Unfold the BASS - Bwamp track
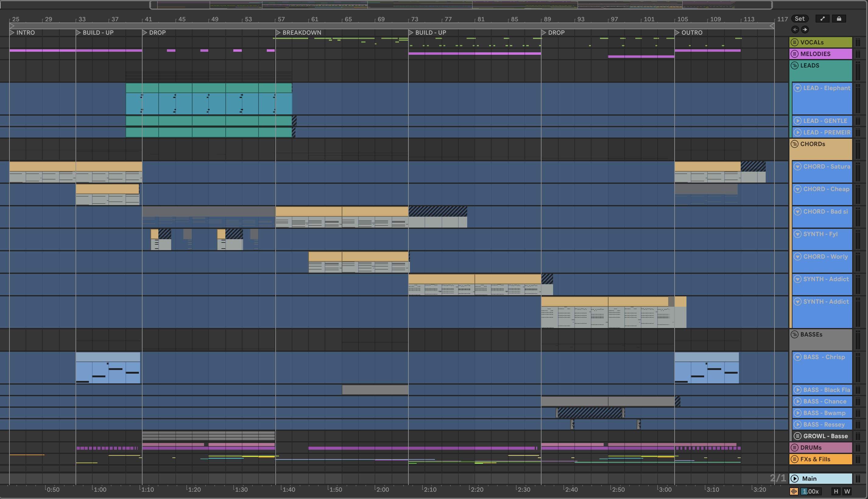Image resolution: width=868 pixels, height=499 pixels. point(798,413)
